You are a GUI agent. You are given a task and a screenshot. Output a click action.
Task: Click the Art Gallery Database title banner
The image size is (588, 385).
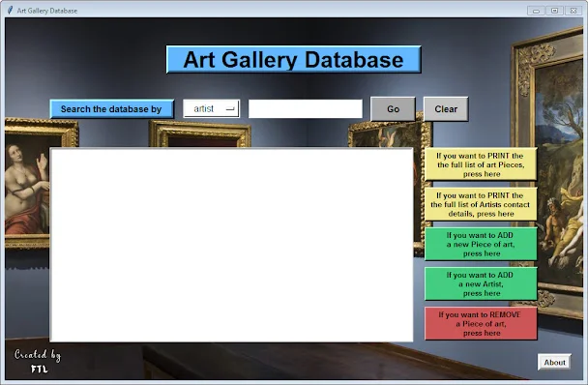coord(294,60)
